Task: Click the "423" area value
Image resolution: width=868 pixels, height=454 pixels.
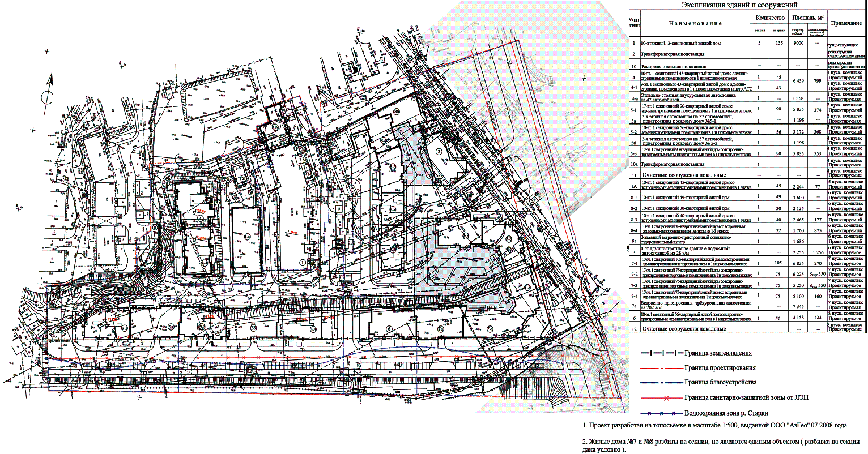Action: (817, 318)
